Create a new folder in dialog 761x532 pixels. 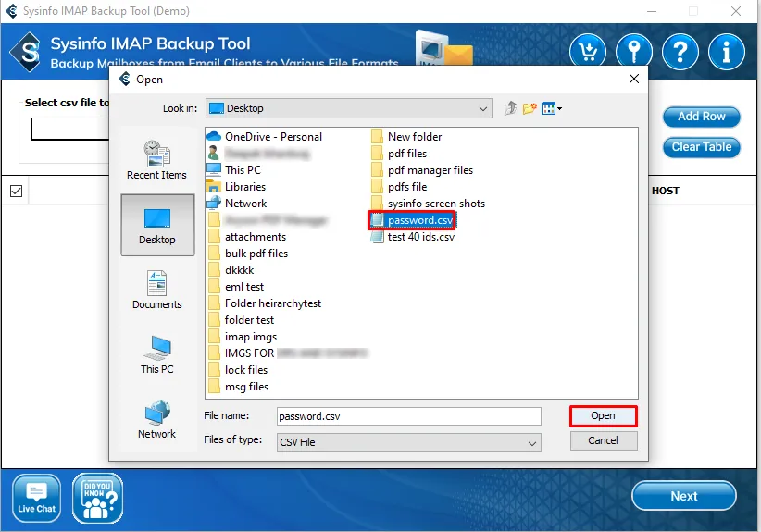pyautogui.click(x=530, y=108)
